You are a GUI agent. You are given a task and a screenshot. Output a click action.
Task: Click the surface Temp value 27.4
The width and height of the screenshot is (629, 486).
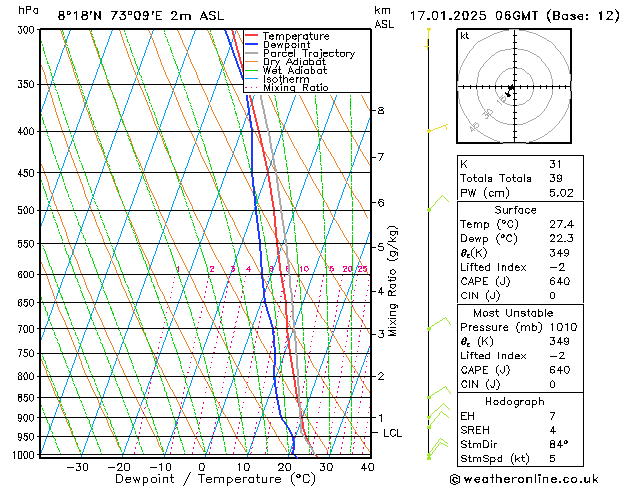(x=562, y=224)
